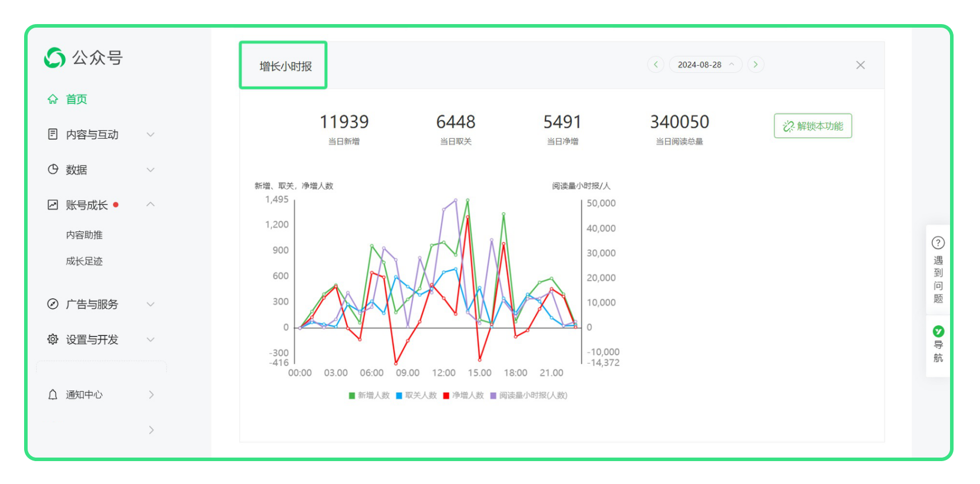Click the question mark icon above 遇到问题
980x484 pixels.
(x=938, y=243)
